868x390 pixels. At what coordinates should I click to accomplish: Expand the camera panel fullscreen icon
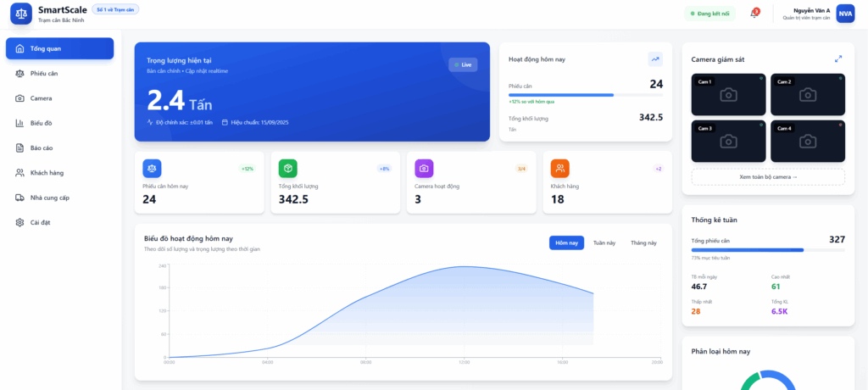coord(838,59)
